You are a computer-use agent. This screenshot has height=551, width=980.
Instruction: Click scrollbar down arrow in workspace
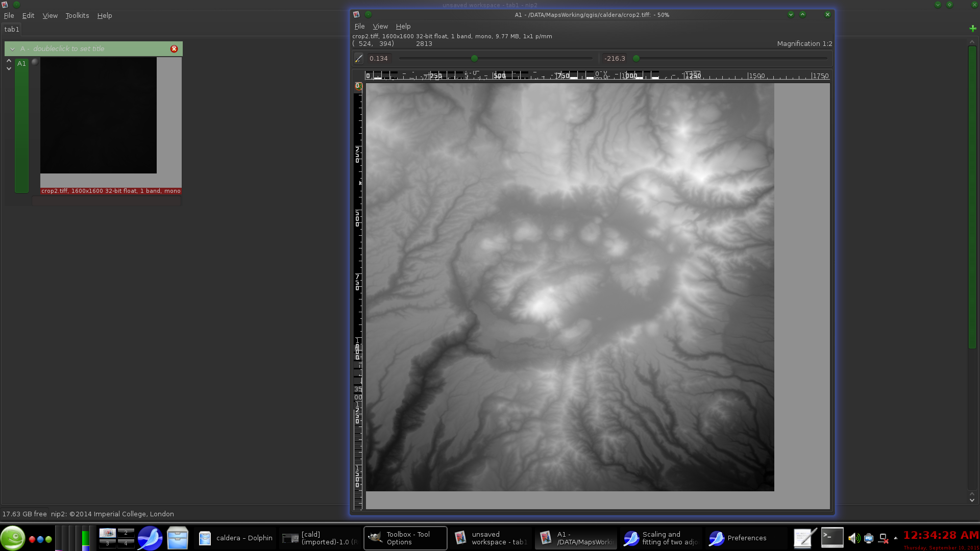972,500
